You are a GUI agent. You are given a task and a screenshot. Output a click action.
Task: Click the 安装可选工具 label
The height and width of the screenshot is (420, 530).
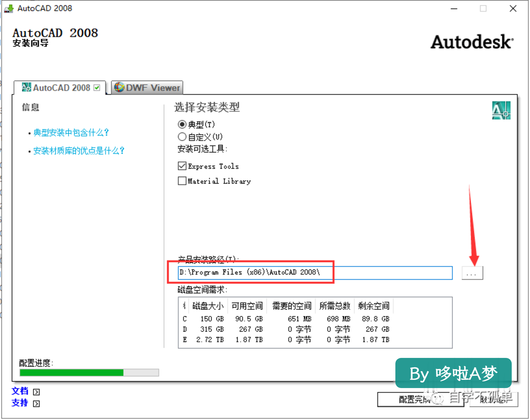(x=202, y=149)
